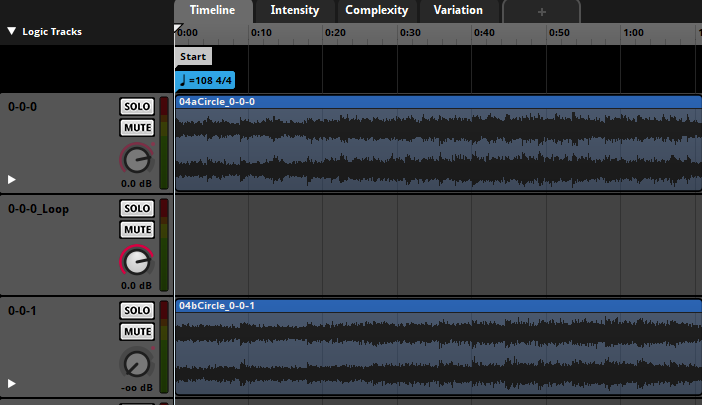Click the 0.0 dB value on 0-0-0

137,183
